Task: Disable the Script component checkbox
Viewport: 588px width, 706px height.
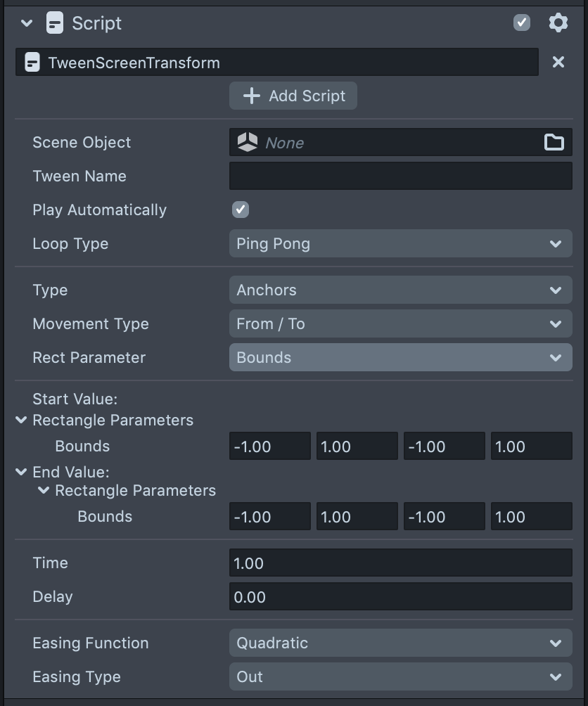Action: click(522, 23)
